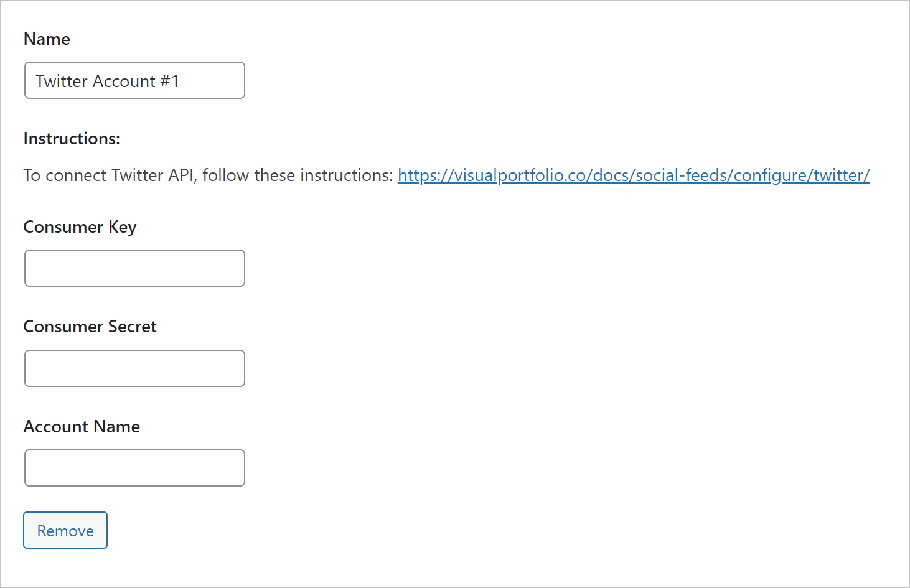Viewport: 910px width, 588px height.
Task: Click into the Consumer Secret field
Action: point(134,368)
